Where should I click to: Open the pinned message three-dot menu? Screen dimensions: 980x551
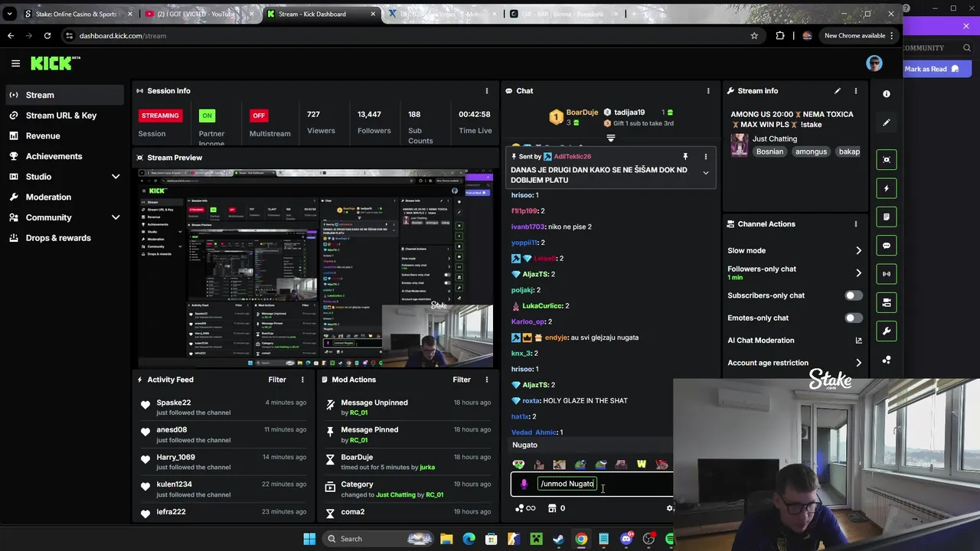pyautogui.click(x=706, y=157)
